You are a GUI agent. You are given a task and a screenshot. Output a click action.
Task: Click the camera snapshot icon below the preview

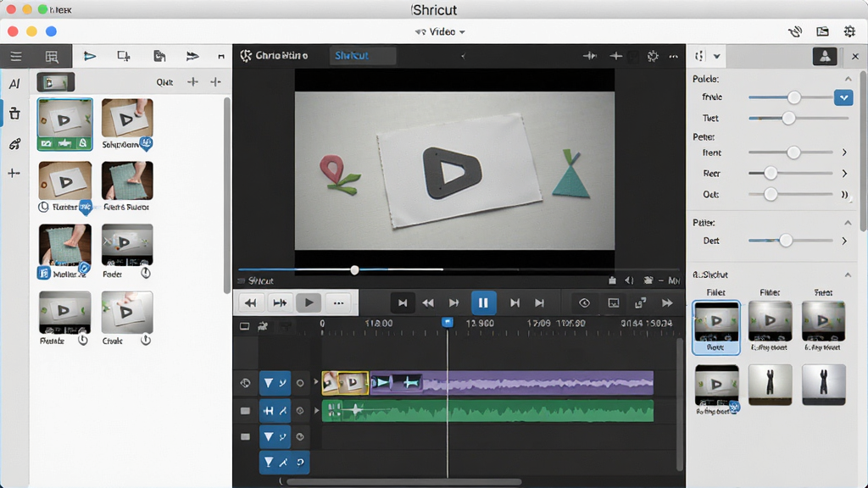tap(648, 280)
